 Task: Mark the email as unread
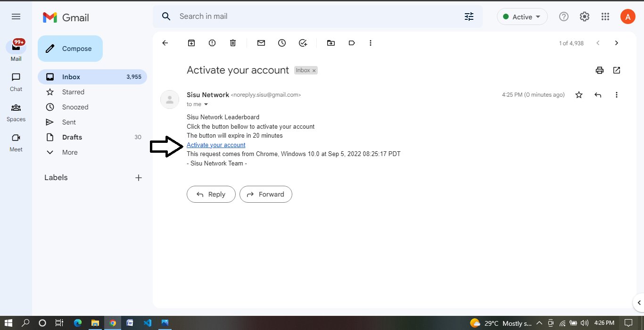pos(261,43)
